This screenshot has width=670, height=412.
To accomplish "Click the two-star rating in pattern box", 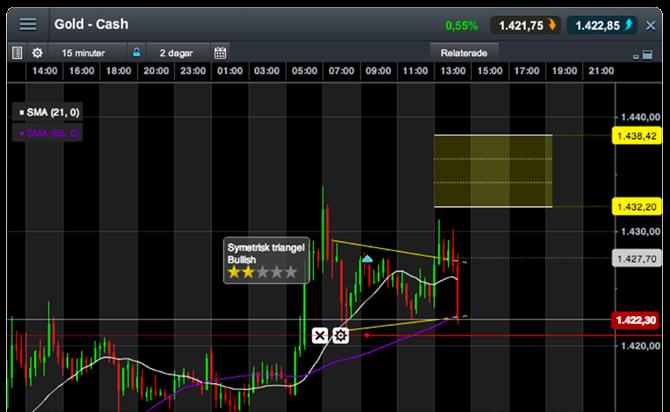I will point(262,272).
